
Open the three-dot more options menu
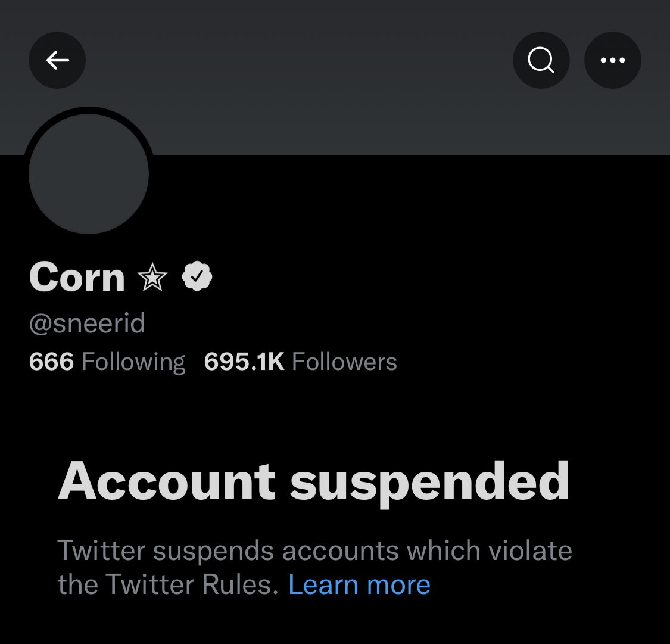[612, 60]
